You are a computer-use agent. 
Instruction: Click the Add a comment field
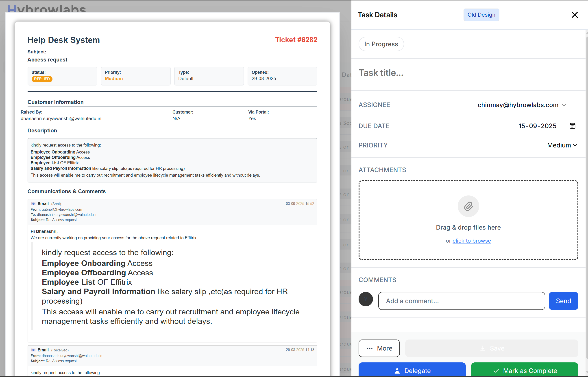pyautogui.click(x=461, y=301)
